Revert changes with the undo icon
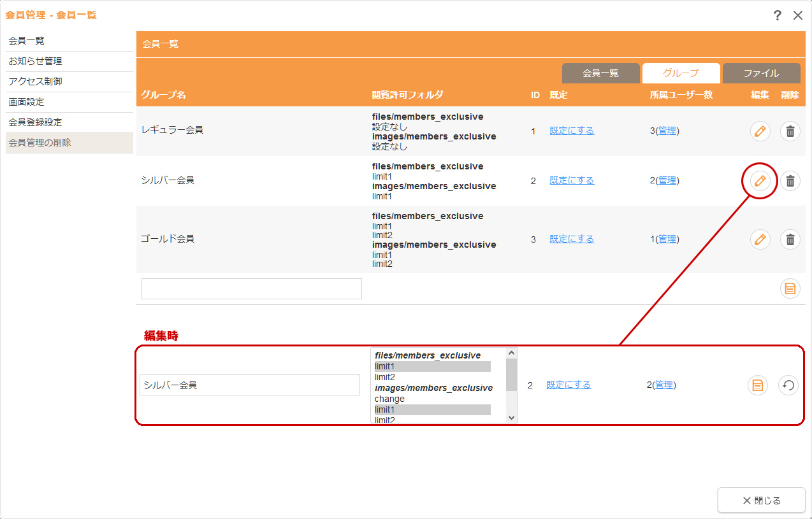This screenshot has width=812, height=519. pyautogui.click(x=788, y=385)
